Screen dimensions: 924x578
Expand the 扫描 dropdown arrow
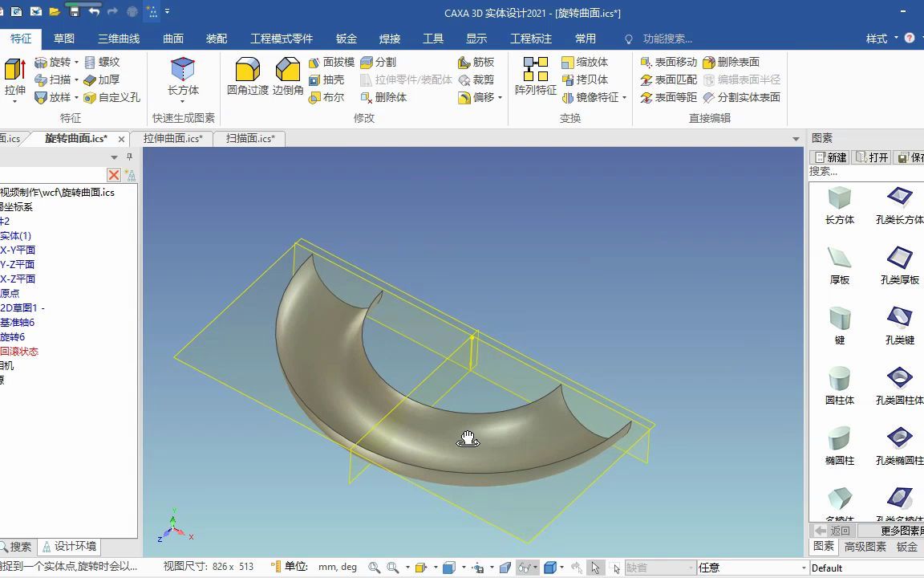click(x=77, y=79)
